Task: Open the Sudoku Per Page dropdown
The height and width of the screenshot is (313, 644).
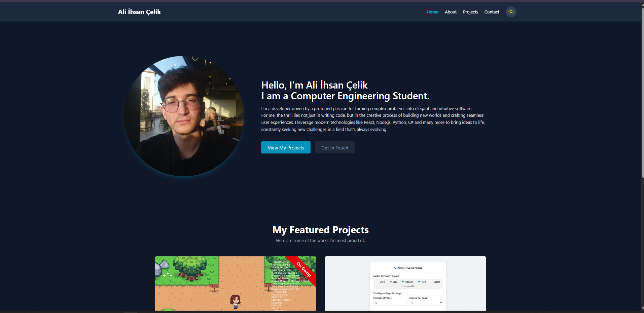Action: pyautogui.click(x=426, y=303)
